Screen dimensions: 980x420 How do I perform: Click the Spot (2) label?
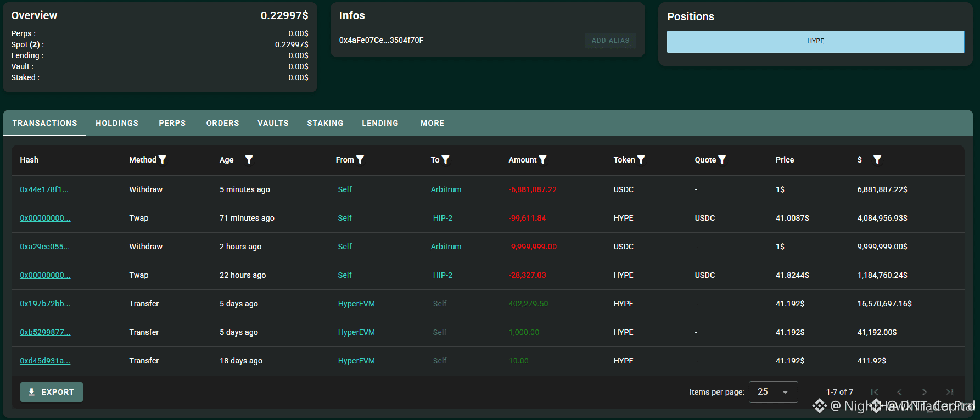pos(27,44)
